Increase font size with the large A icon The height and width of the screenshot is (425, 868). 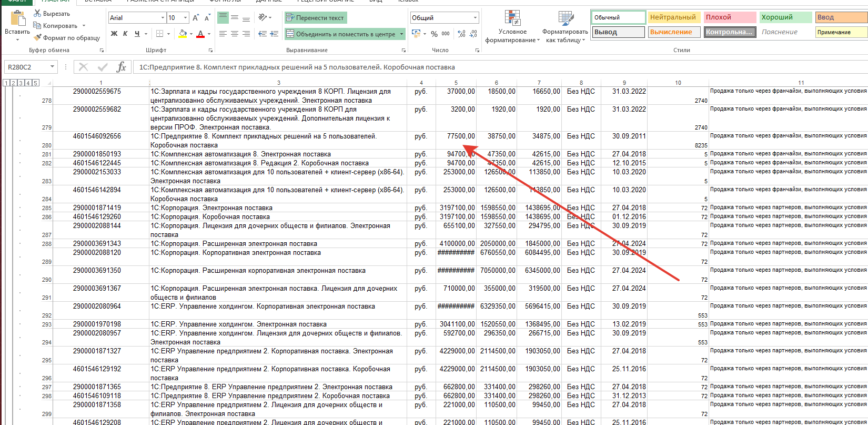pyautogui.click(x=196, y=18)
